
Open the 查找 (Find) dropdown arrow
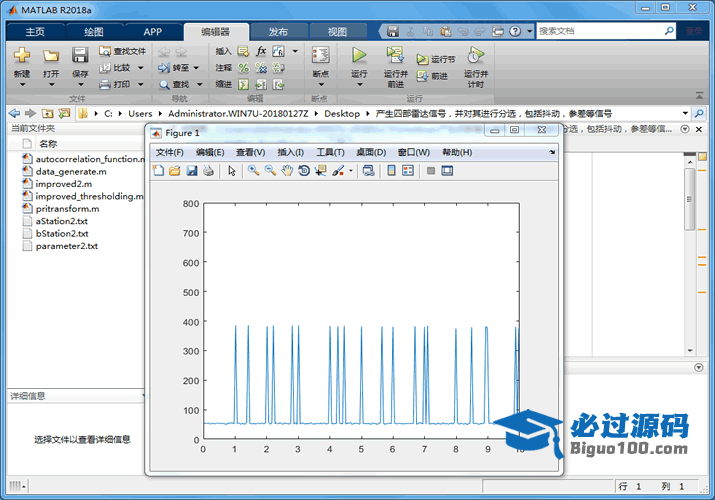pos(199,84)
